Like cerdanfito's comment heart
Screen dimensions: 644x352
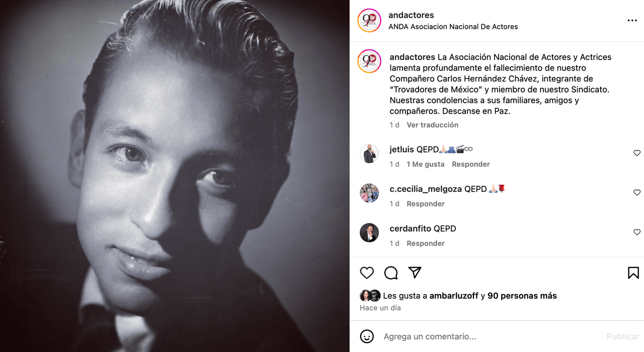point(637,232)
